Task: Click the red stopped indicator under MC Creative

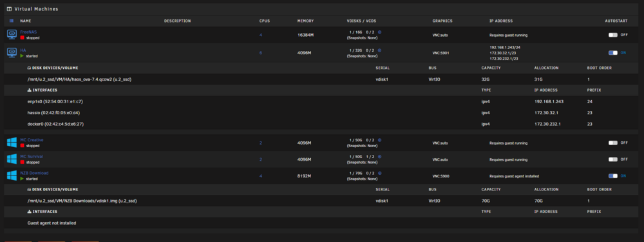Action: (x=22, y=146)
